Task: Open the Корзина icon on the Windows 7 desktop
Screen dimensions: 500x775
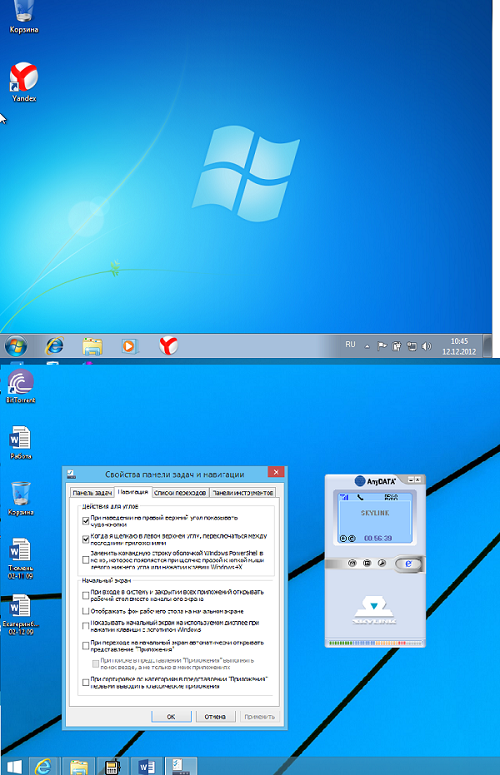Action: tap(24, 17)
